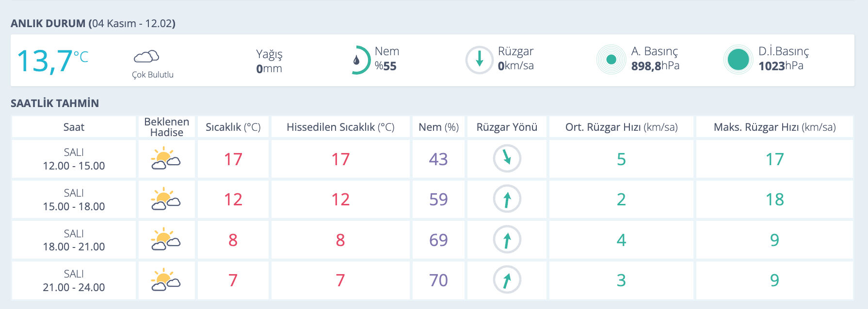
Task: Click the ANLIK DURUM section heading
Action: pyautogui.click(x=93, y=23)
